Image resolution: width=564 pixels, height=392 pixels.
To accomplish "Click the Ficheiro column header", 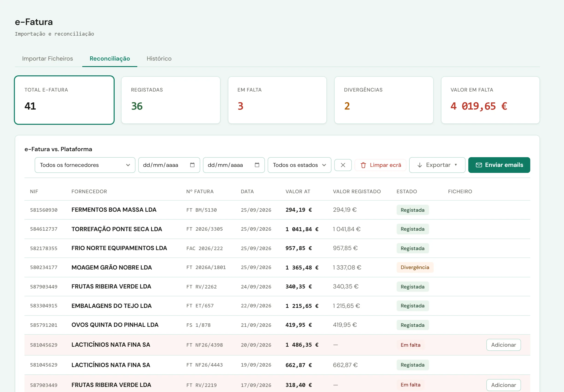I will tap(460, 192).
